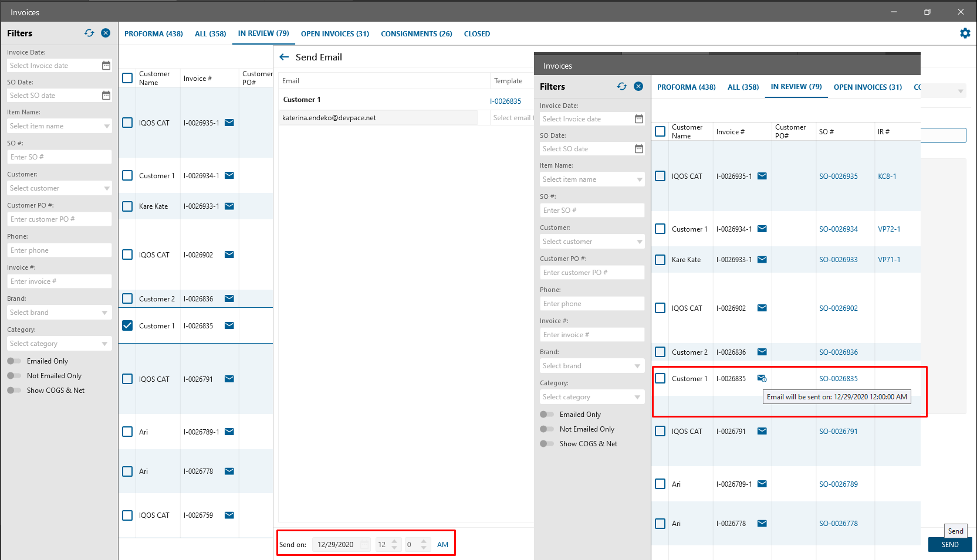The height and width of the screenshot is (560, 977).
Task: Click mail icon for I-0026902 in overlaid window
Action: pos(762,308)
